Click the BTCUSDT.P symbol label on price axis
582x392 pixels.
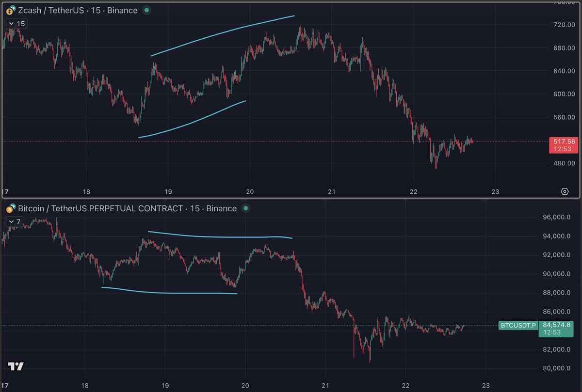click(518, 325)
